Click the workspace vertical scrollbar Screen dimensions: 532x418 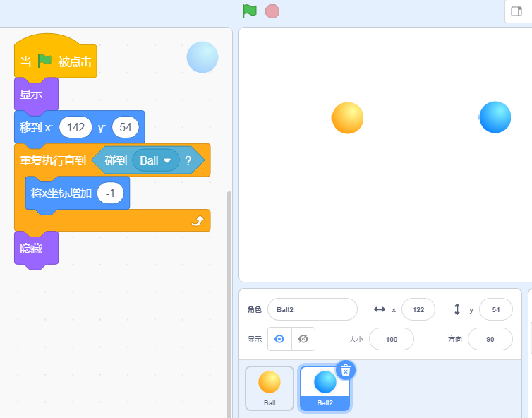coord(229,304)
